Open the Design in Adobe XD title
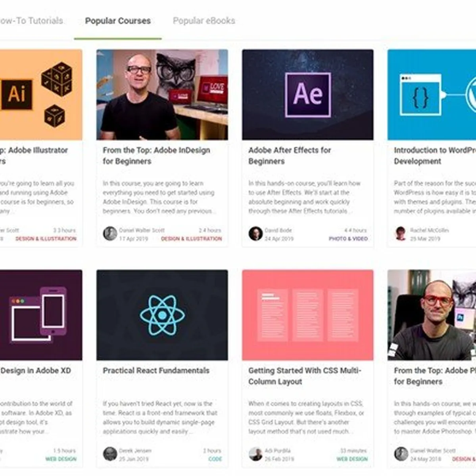 point(36,370)
